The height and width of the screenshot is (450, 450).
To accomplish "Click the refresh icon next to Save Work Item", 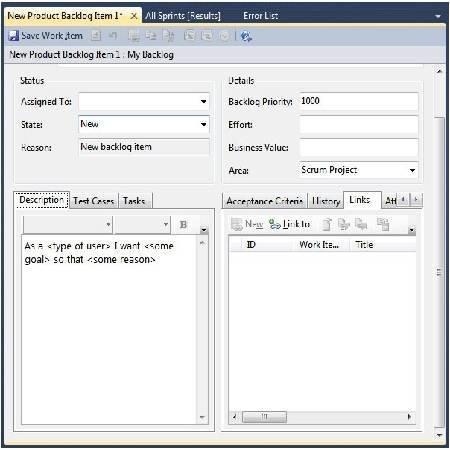I will (96, 36).
